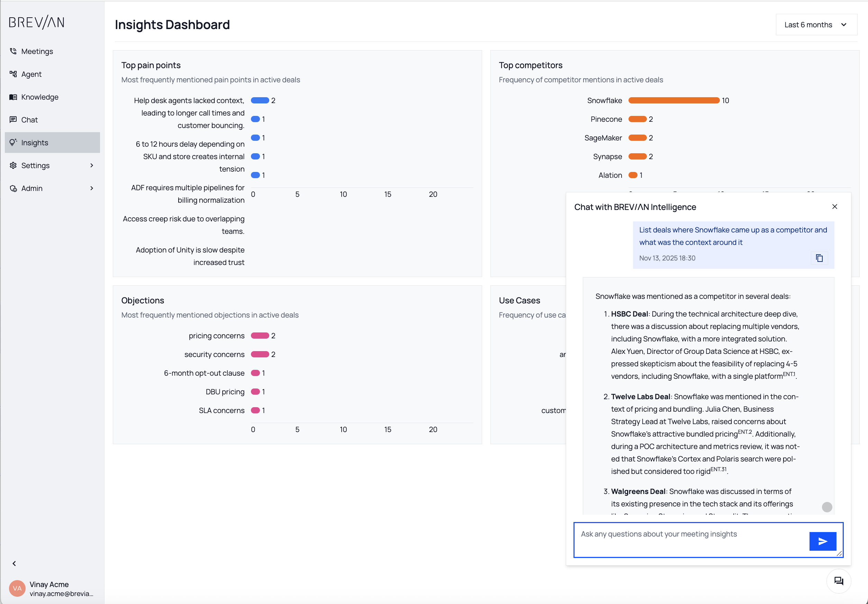The height and width of the screenshot is (604, 868).
Task: Expand the Settings submenu chevron
Action: (91, 165)
